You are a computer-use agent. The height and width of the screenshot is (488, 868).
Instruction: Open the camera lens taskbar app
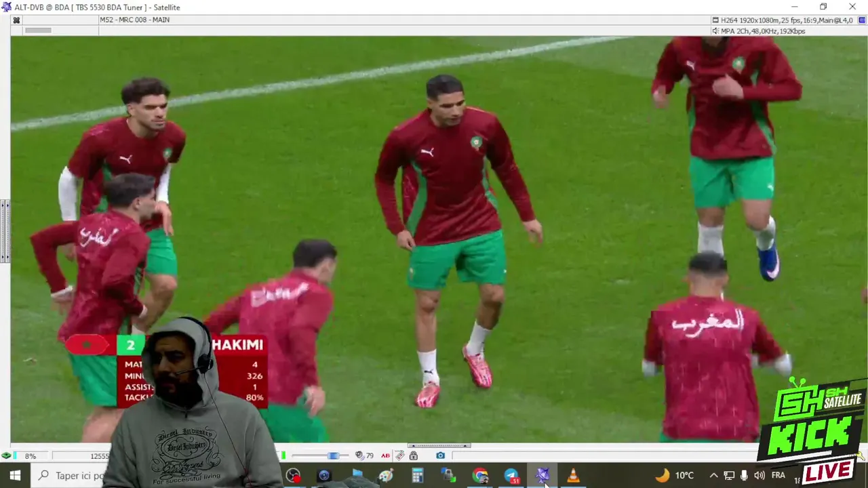pyautogui.click(x=323, y=476)
